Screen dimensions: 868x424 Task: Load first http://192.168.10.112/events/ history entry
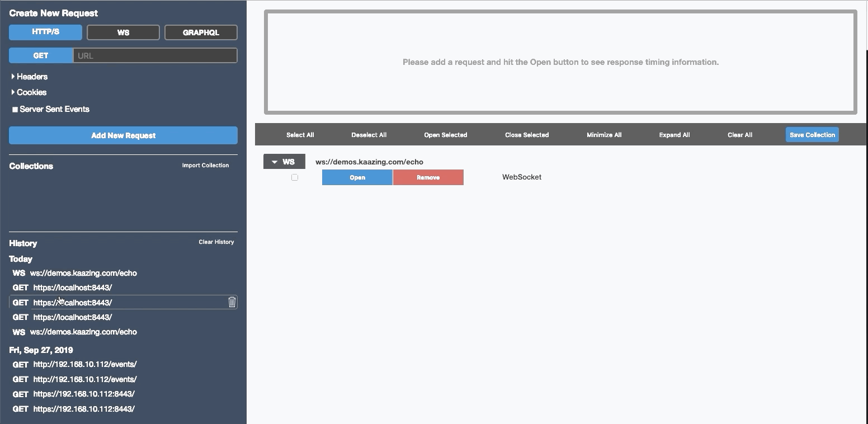84,364
